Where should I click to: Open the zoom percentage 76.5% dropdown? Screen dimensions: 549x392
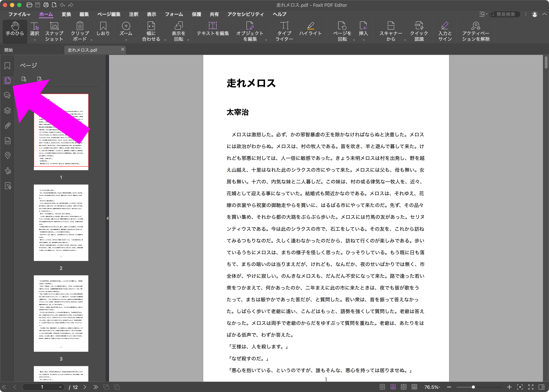[432, 387]
